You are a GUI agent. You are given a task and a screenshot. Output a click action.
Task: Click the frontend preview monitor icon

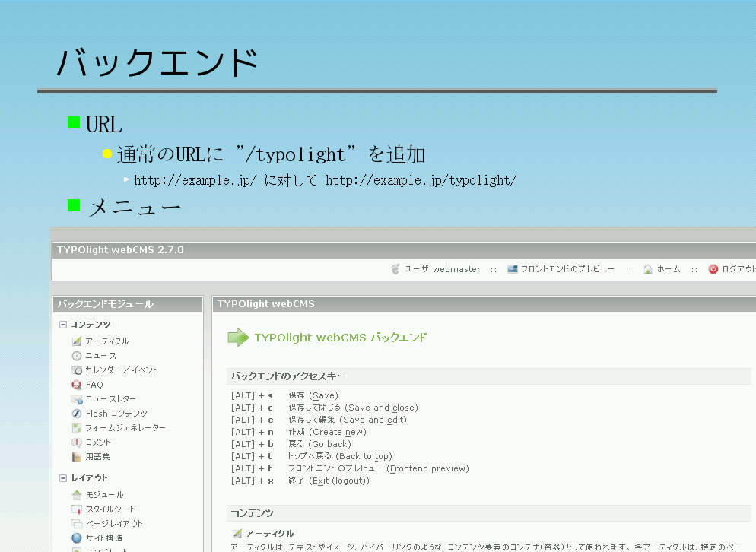[513, 269]
